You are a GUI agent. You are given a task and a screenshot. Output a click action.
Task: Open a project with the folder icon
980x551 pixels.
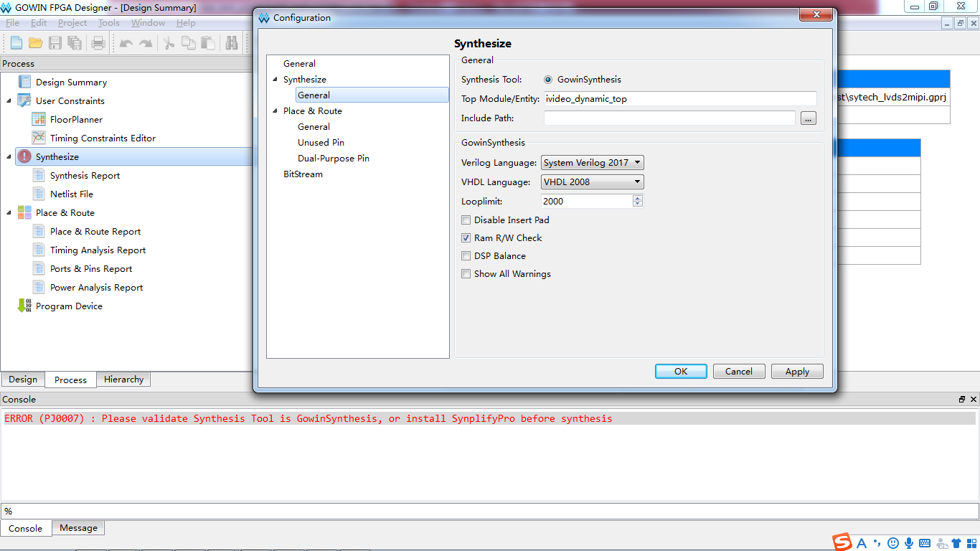pos(36,43)
